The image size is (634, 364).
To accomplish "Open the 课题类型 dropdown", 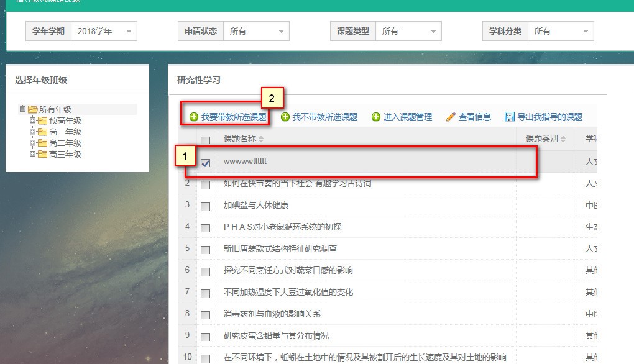I will click(408, 31).
